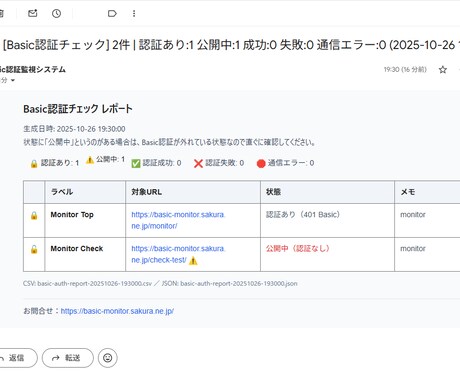Open the Monitor Top monitor URL link

178,220
